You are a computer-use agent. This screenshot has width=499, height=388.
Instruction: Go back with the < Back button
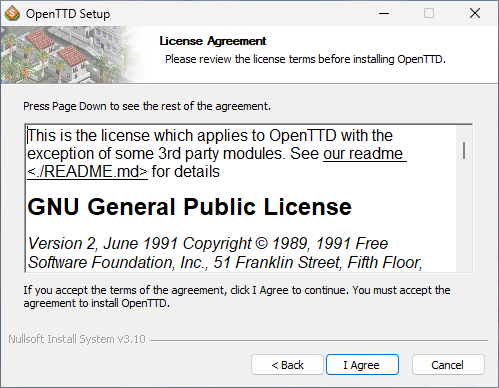(x=287, y=365)
